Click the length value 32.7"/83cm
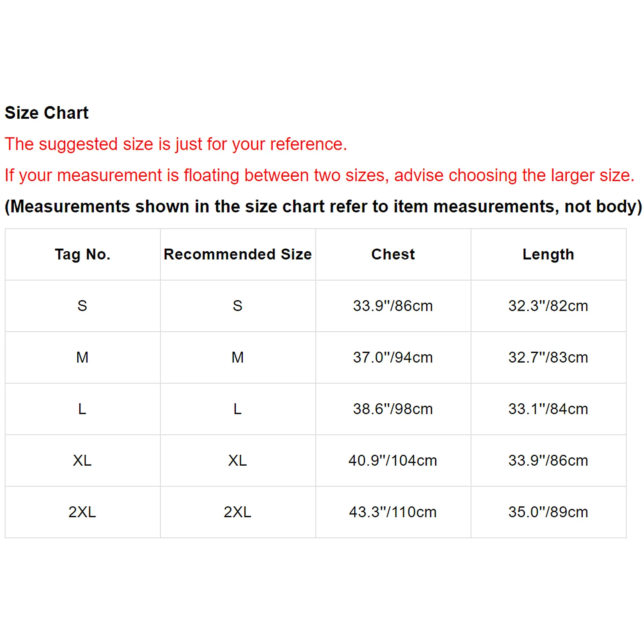Image resolution: width=644 pixels, height=644 pixels. (548, 357)
